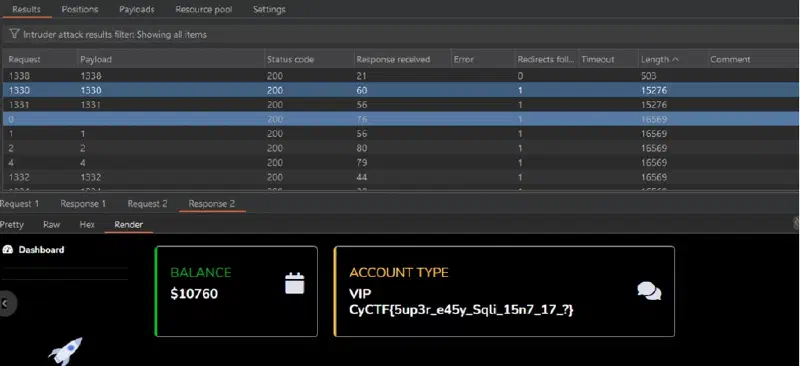
Task: Click the $10760 balance value
Action: 194,294
